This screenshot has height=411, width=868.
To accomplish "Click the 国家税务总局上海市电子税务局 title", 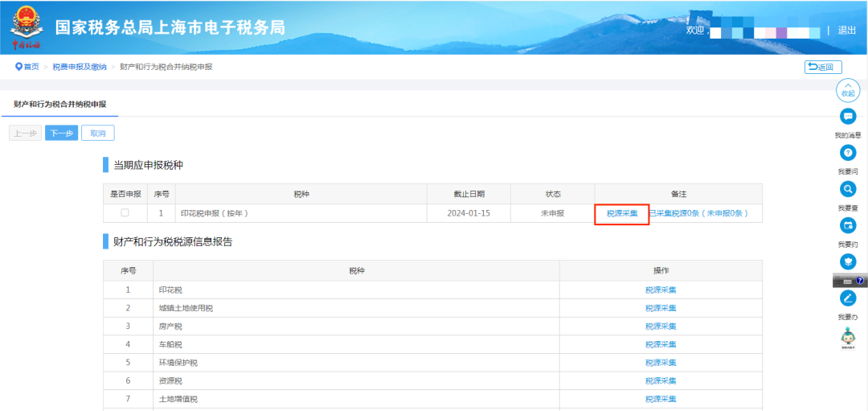I will click(x=170, y=27).
